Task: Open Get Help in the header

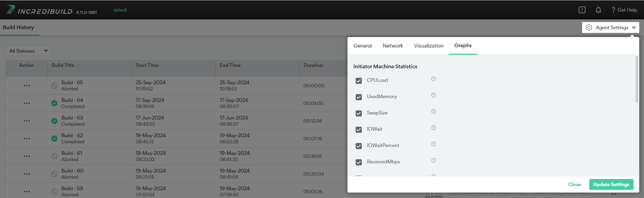Action: tap(624, 10)
